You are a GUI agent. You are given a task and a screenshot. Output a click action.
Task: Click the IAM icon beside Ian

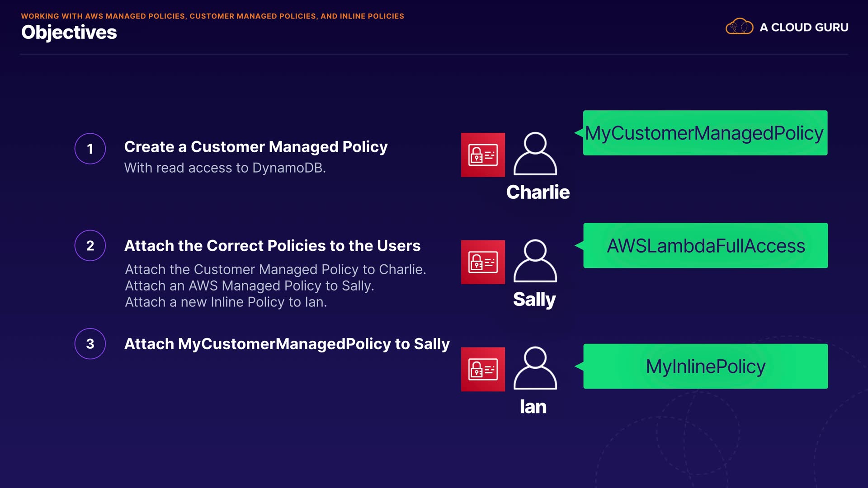coord(483,369)
